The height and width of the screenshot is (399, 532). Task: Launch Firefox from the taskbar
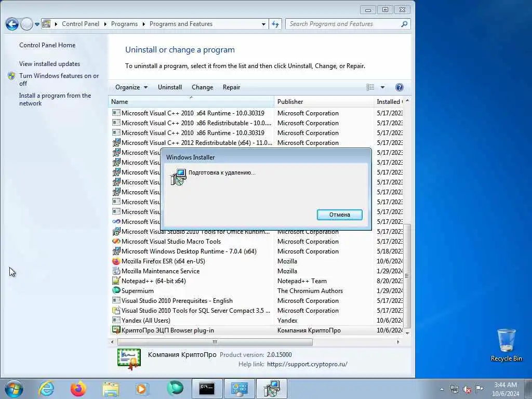78,389
